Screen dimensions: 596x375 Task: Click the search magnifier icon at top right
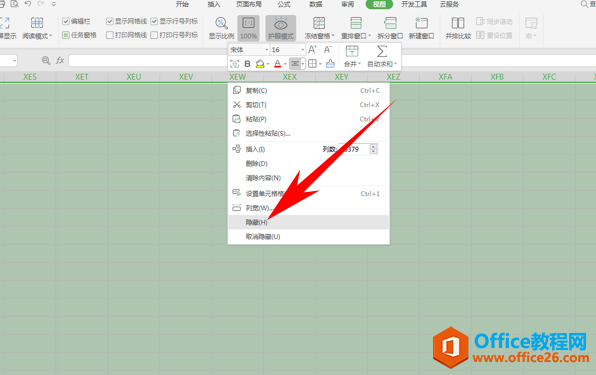[x=584, y=4]
